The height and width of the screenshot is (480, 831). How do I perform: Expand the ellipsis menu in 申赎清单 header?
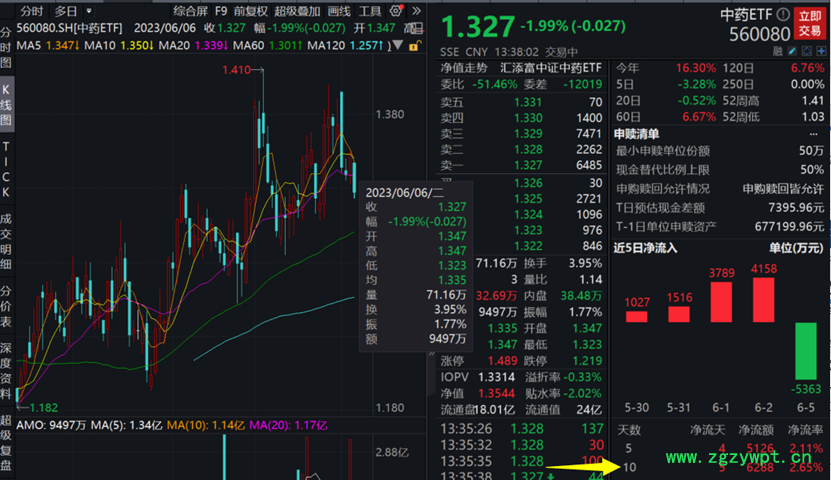pyautogui.click(x=812, y=134)
